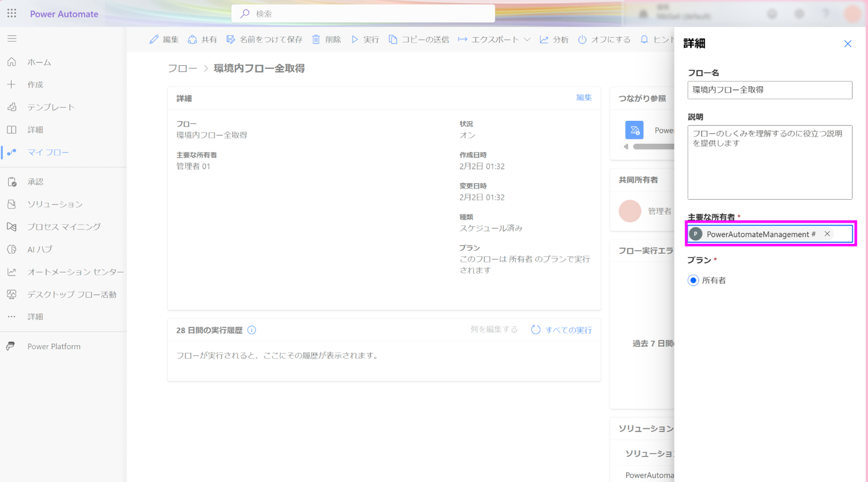Click the PowerAutomateManagement owner chip
Viewport: 868px width, 482px height.
click(x=761, y=234)
